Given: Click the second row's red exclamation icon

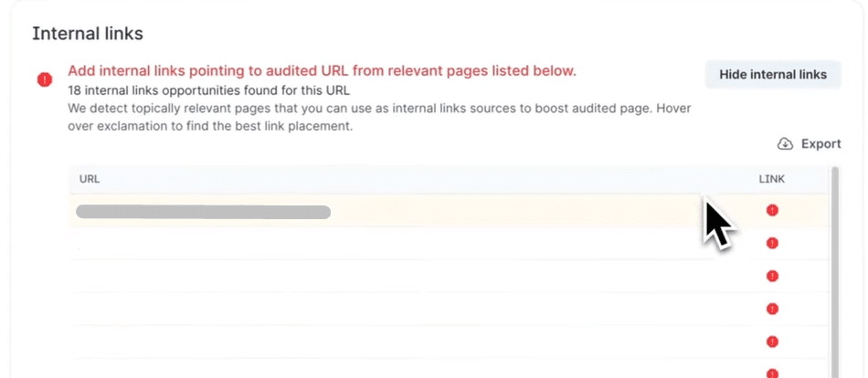Looking at the screenshot, I should 772,244.
